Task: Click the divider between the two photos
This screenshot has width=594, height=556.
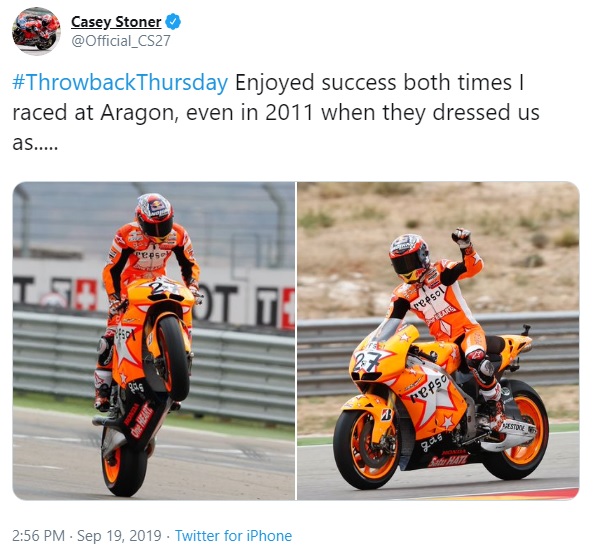Action: (x=296, y=341)
